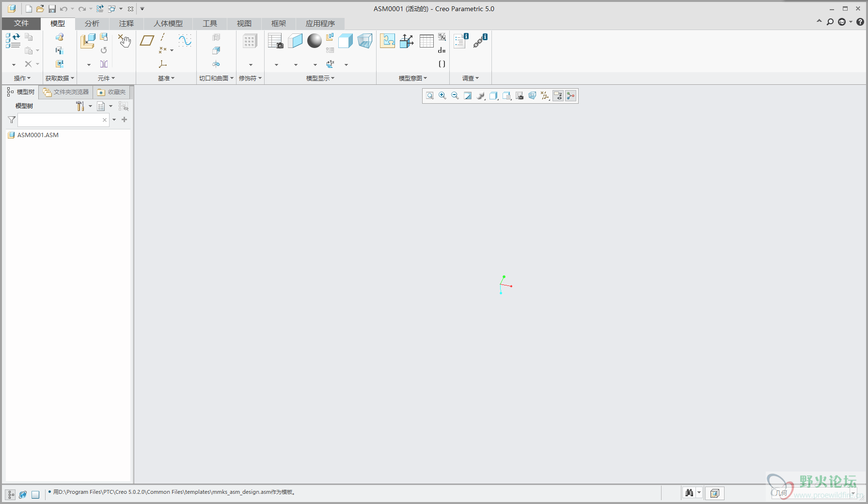Image resolution: width=868 pixels, height=504 pixels.
Task: Click the Regenerate model icon in quick access toolbar
Action: tap(100, 9)
